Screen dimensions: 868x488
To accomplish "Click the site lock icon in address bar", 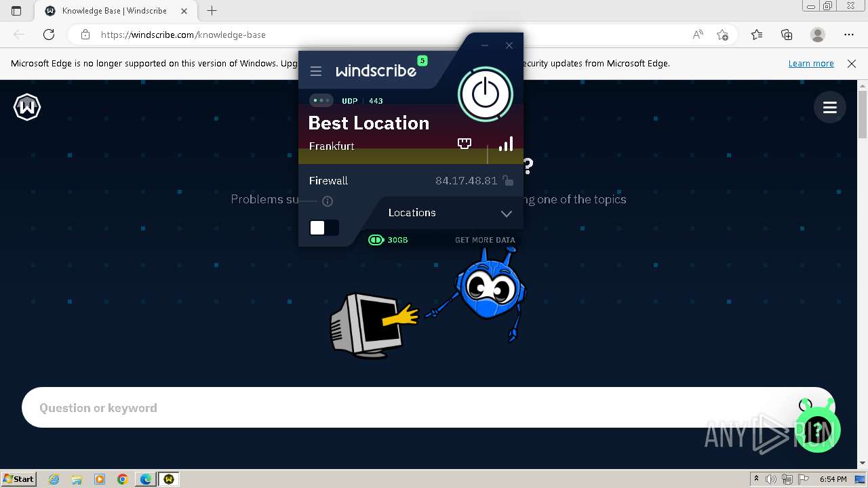I will point(85,35).
